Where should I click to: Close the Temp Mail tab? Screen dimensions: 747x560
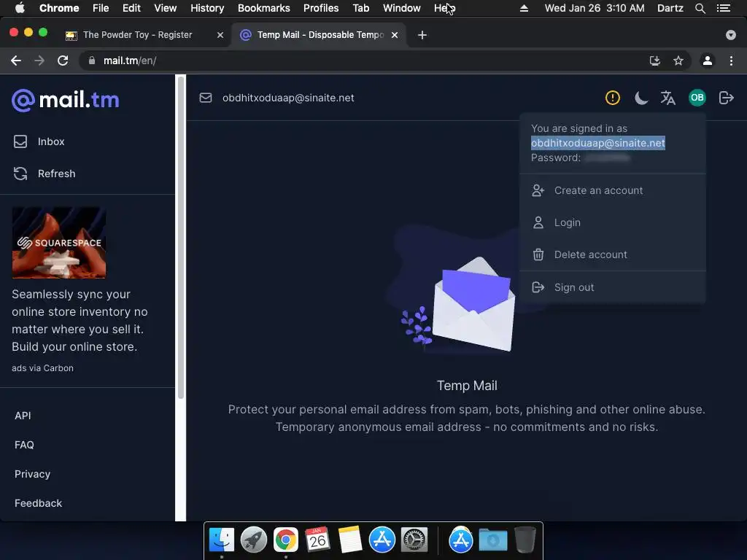coord(395,35)
